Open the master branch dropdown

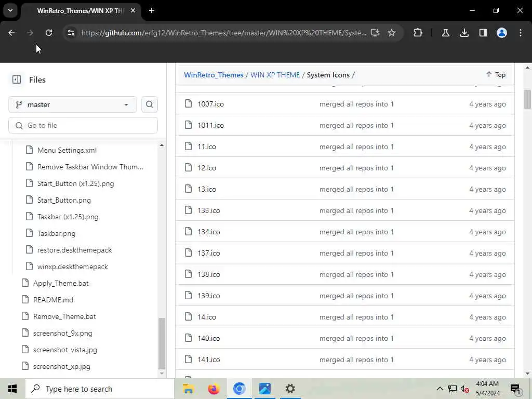click(73, 104)
